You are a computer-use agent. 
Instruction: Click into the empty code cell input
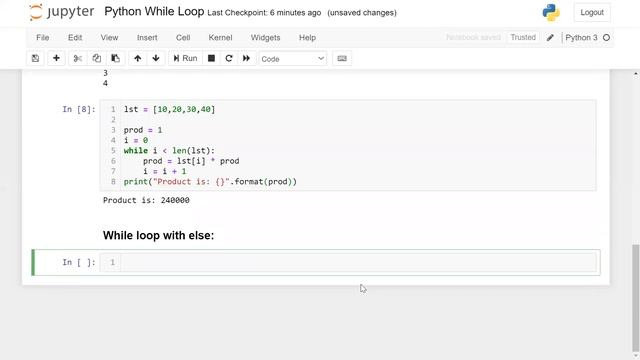(358, 262)
